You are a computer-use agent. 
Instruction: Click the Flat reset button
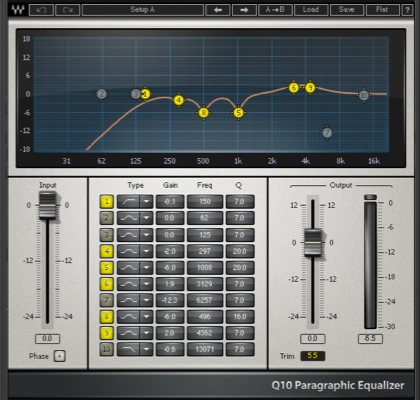coord(382,10)
